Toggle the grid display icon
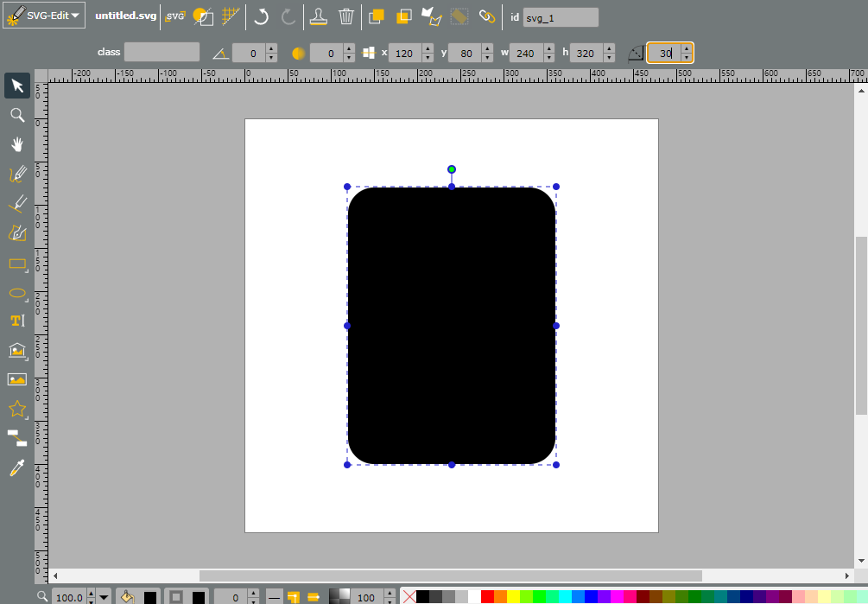This screenshot has width=868, height=604. coord(231,16)
